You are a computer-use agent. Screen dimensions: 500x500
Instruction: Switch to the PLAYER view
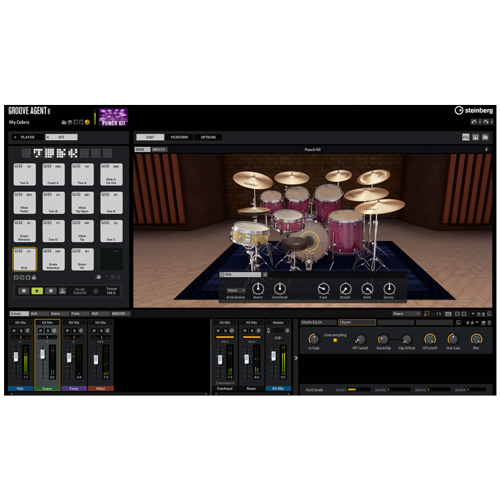(x=28, y=137)
